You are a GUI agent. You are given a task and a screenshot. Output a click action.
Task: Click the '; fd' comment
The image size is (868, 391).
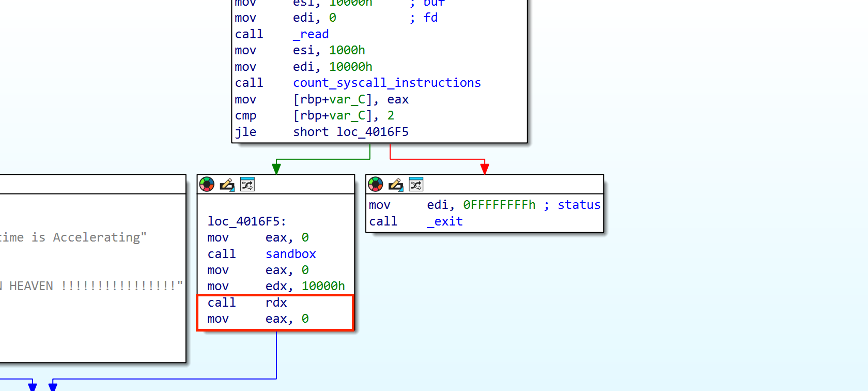(x=424, y=18)
